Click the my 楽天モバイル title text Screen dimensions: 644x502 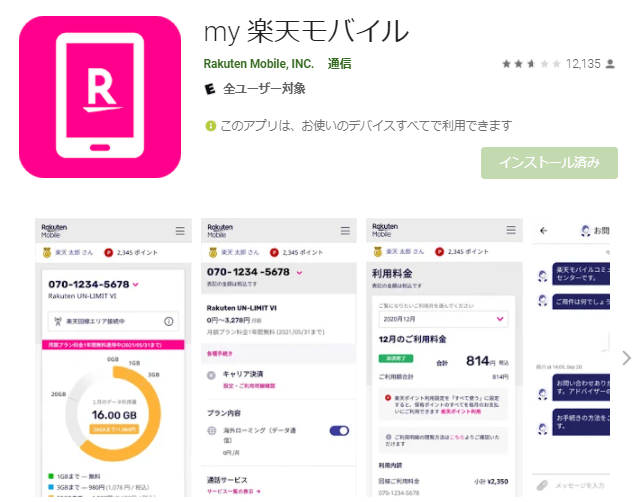306,31
